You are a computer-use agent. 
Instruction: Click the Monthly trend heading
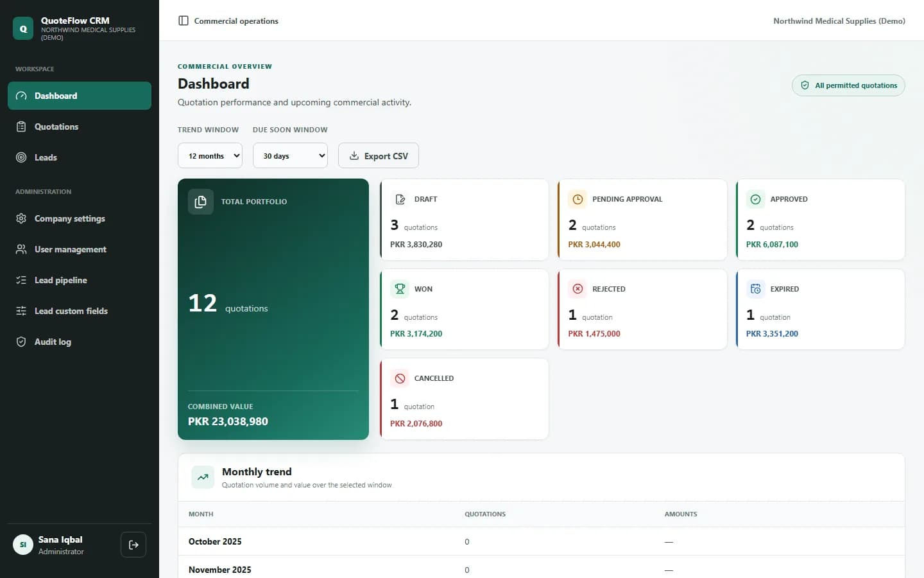point(257,471)
